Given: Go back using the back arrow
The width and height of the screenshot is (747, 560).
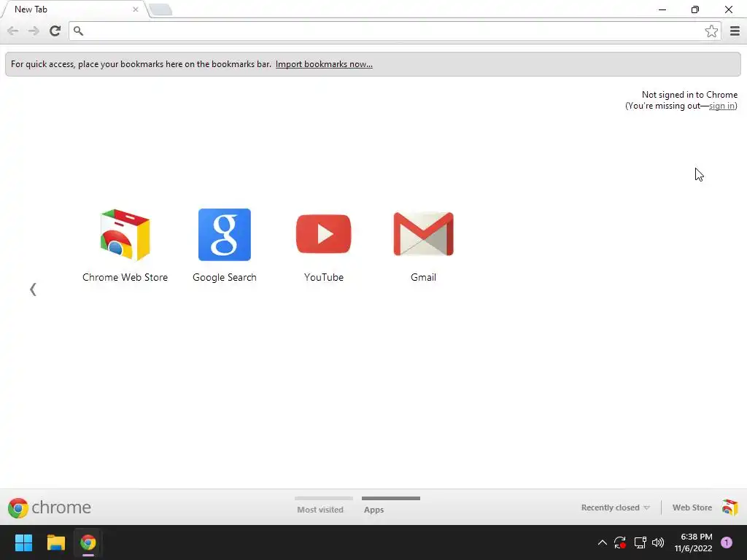Looking at the screenshot, I should 13,31.
